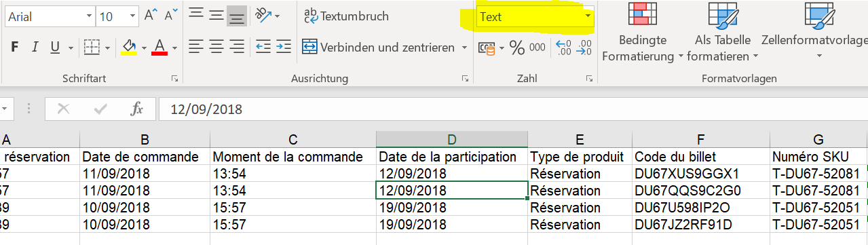This screenshot has height=245, width=868.
Task: Apply percent style format
Action: click(517, 47)
